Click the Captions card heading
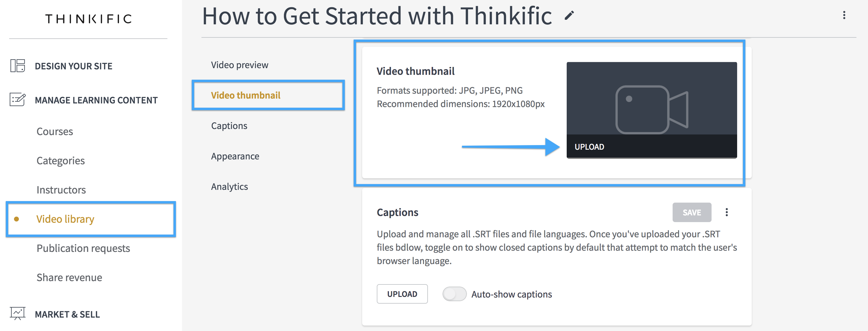The image size is (868, 331). (x=397, y=212)
